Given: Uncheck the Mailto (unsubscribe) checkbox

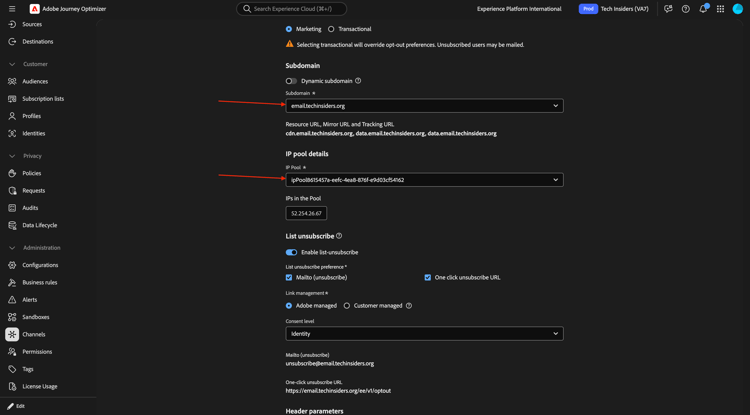Looking at the screenshot, I should click(x=289, y=277).
